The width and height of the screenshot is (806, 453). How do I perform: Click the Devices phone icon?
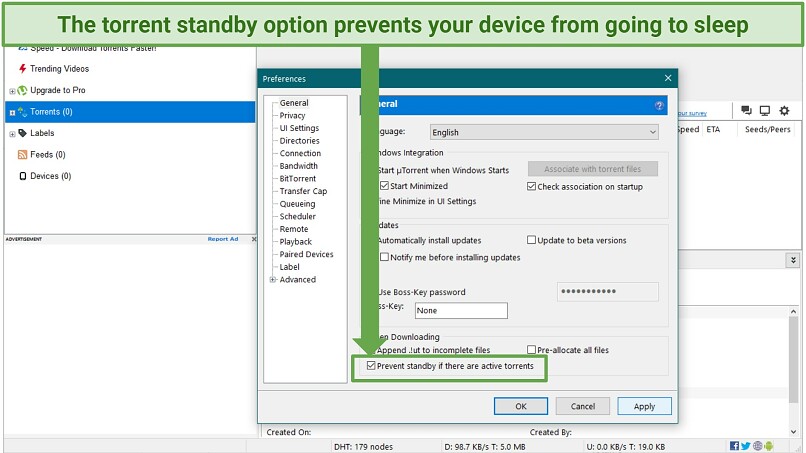click(23, 176)
